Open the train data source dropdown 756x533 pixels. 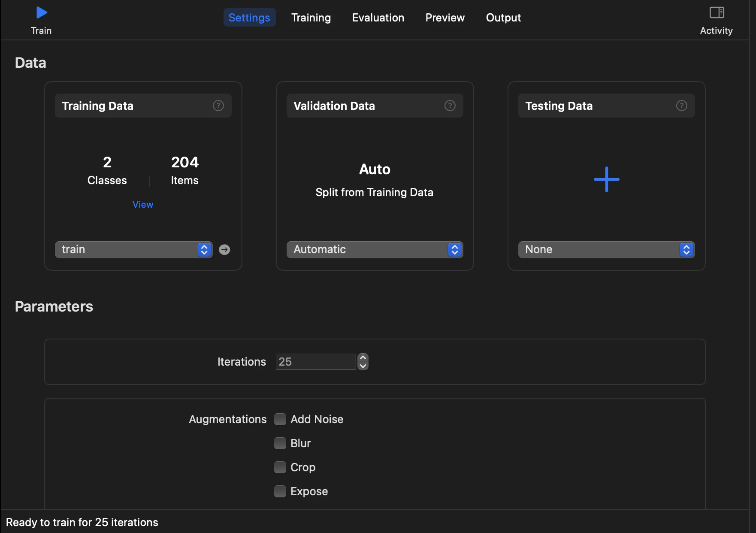point(133,250)
